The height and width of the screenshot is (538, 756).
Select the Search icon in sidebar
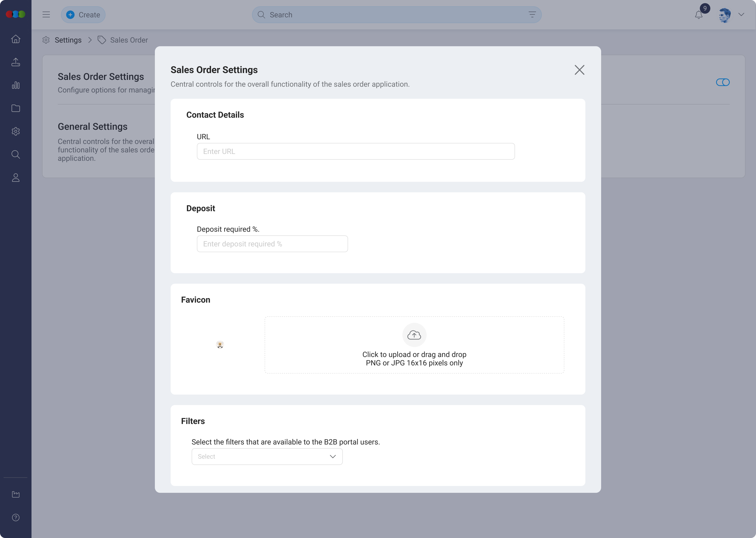click(x=15, y=154)
